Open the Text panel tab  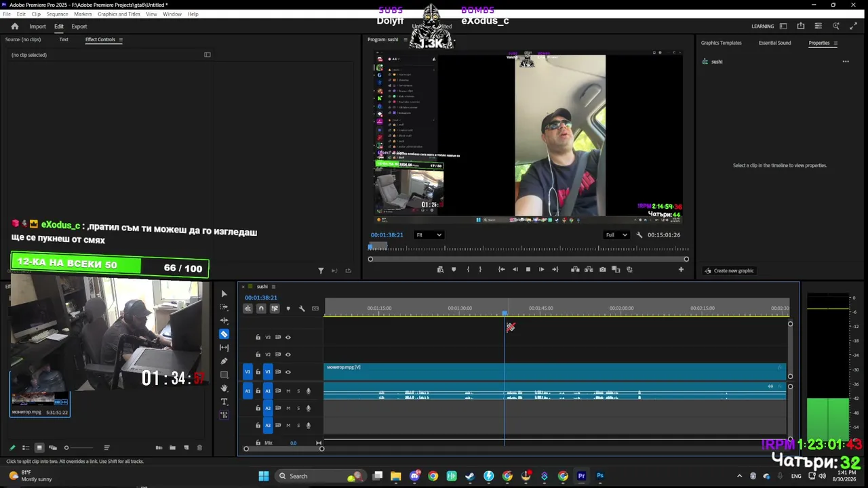(x=64, y=39)
